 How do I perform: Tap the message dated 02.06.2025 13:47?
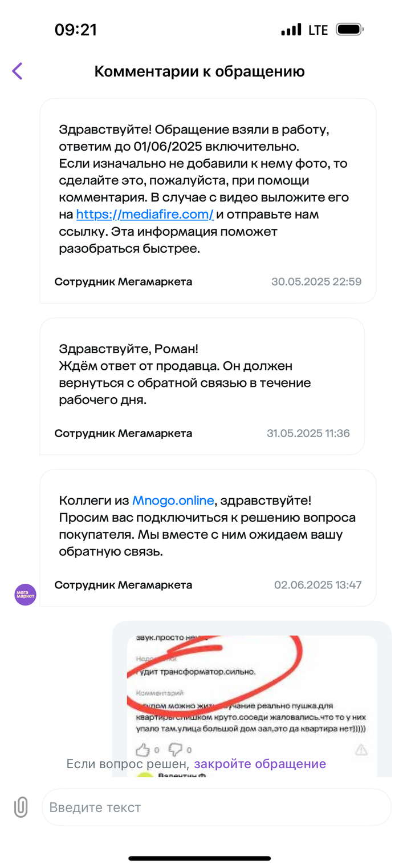208,538
